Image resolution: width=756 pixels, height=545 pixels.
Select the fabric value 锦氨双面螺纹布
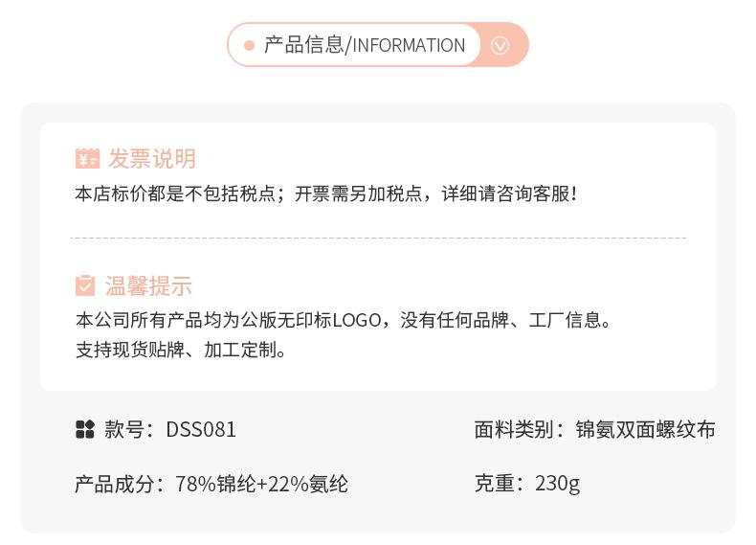[x=645, y=429]
